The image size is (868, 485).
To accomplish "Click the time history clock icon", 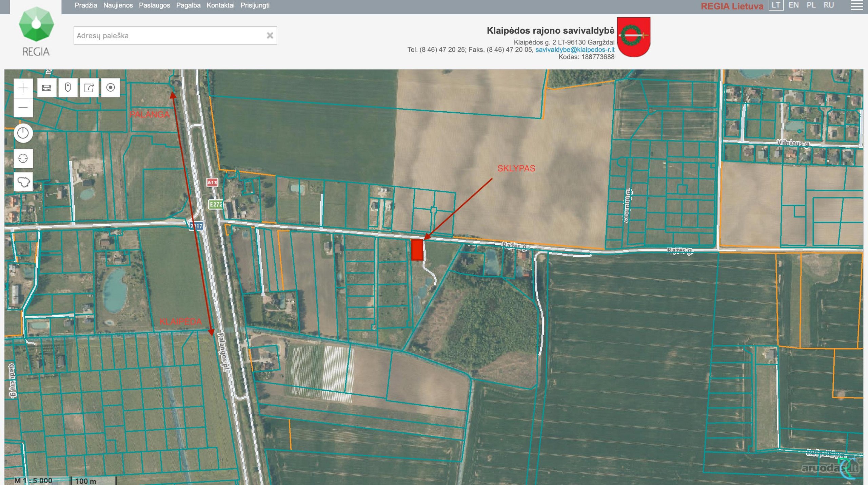I will [23, 133].
